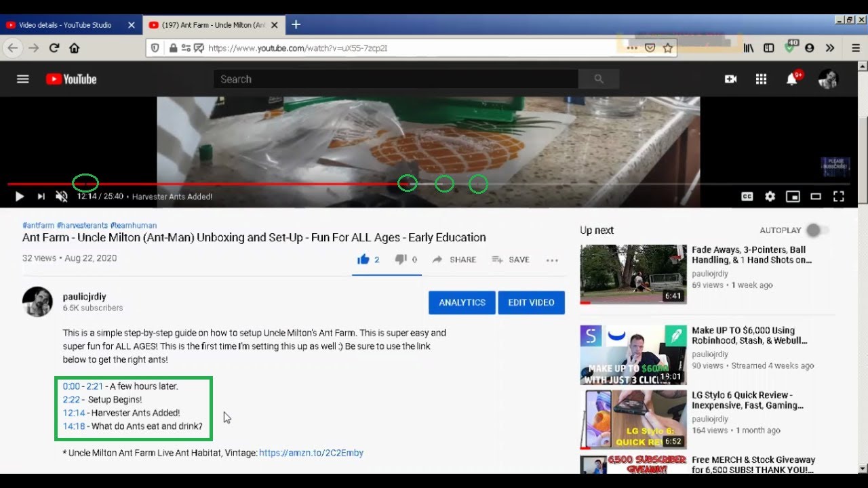This screenshot has width=868, height=488.
Task: Toggle the browser sidebar icon
Action: click(x=768, y=48)
